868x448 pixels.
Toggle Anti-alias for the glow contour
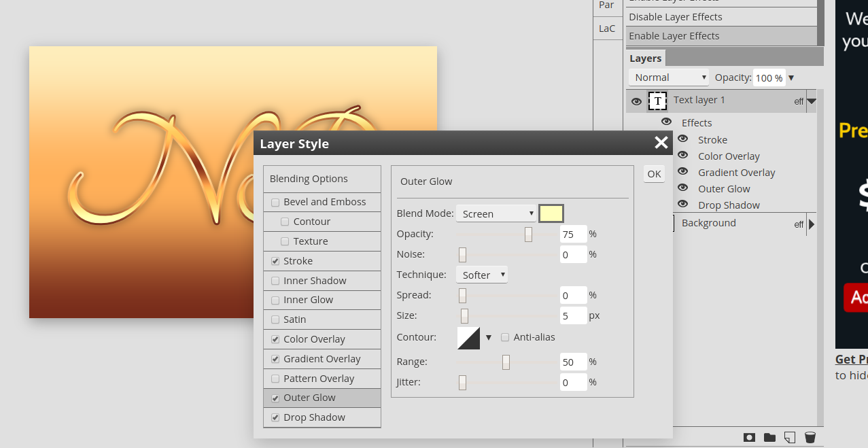(x=505, y=337)
